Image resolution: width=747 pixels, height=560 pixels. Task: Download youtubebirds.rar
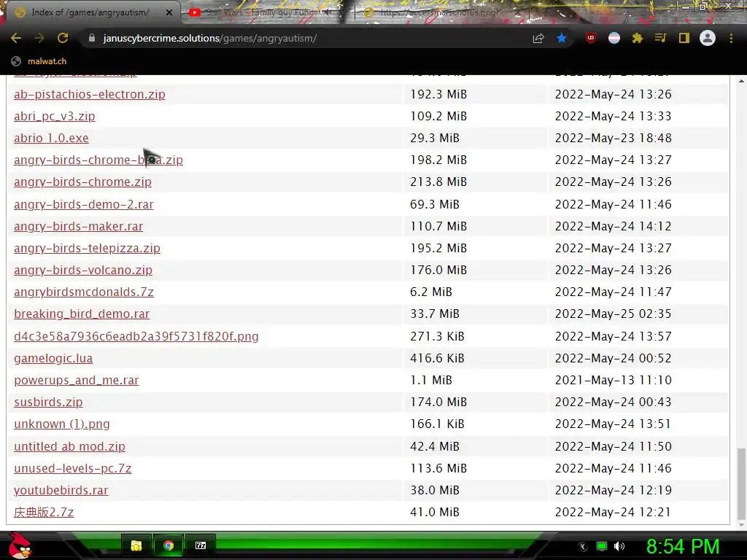click(x=61, y=490)
